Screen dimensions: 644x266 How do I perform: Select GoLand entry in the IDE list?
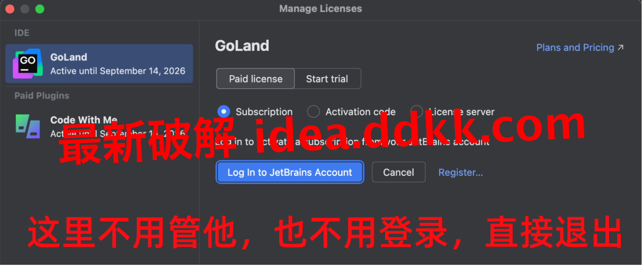[99, 64]
